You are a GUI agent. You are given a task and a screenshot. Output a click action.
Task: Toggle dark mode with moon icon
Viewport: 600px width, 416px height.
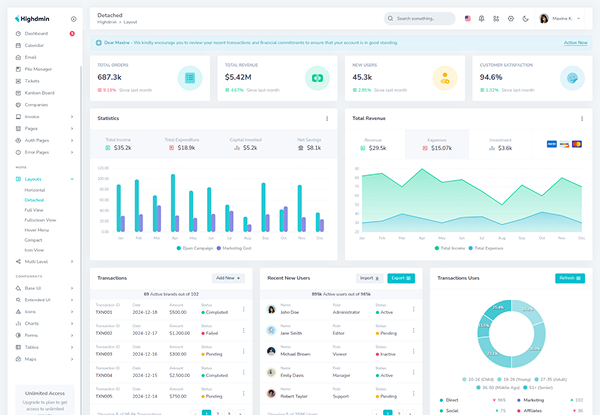[x=525, y=18]
